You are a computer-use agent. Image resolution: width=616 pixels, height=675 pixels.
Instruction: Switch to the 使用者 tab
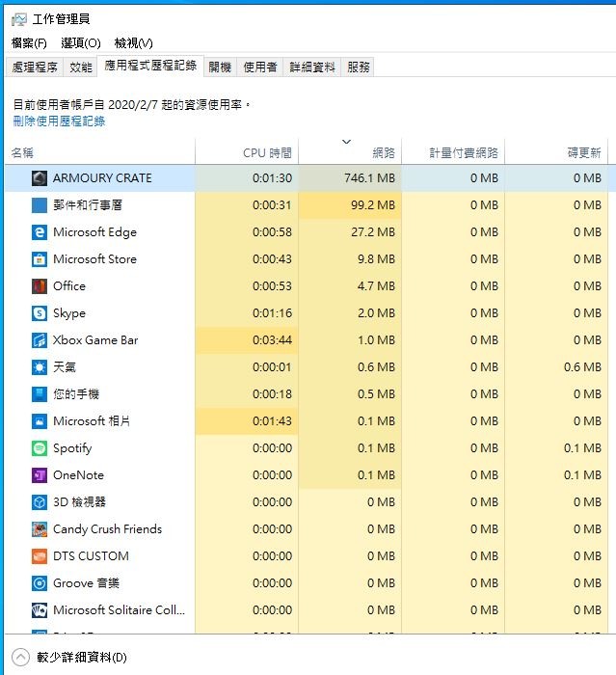point(259,67)
